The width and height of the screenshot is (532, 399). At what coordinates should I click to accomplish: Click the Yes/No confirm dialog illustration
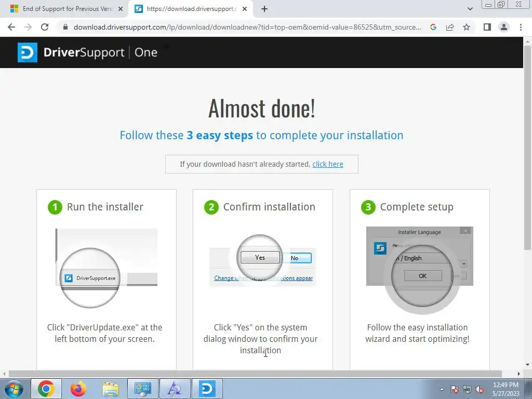coord(262,261)
